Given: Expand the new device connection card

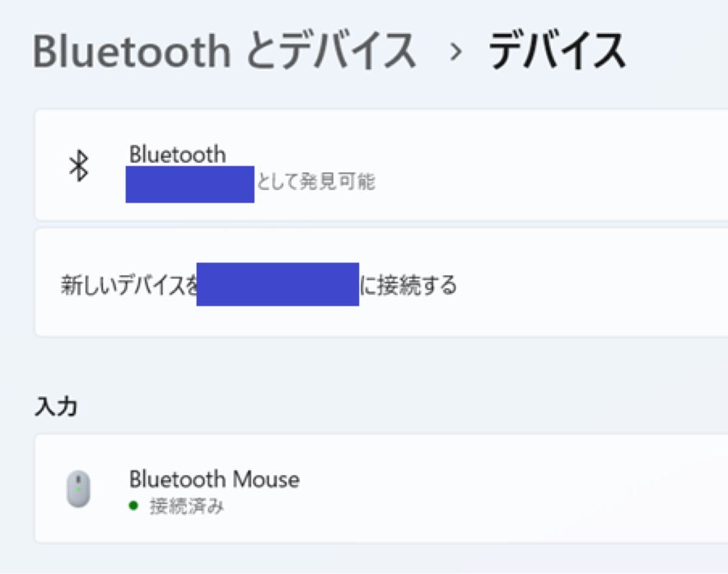Looking at the screenshot, I should point(364,282).
